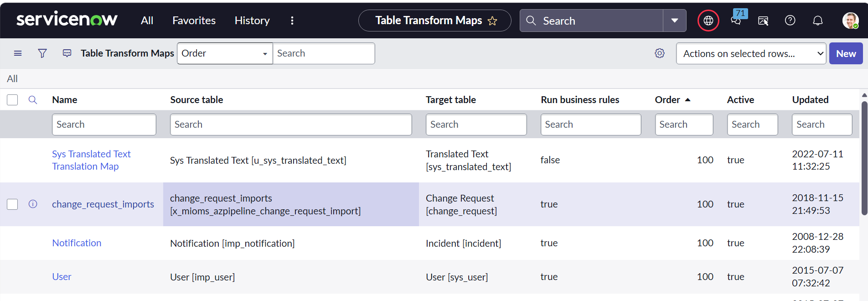Expand the global search dropdown arrow
The height and width of the screenshot is (301, 868).
click(675, 21)
